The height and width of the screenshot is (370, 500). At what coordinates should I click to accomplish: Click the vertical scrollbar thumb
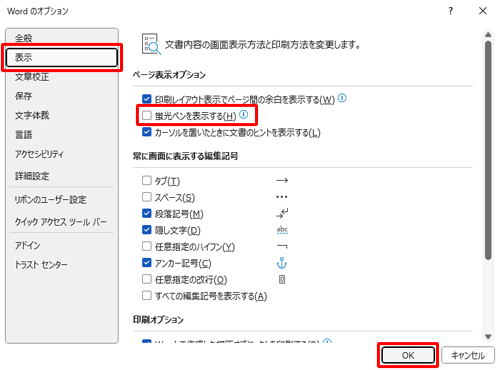(x=488, y=150)
